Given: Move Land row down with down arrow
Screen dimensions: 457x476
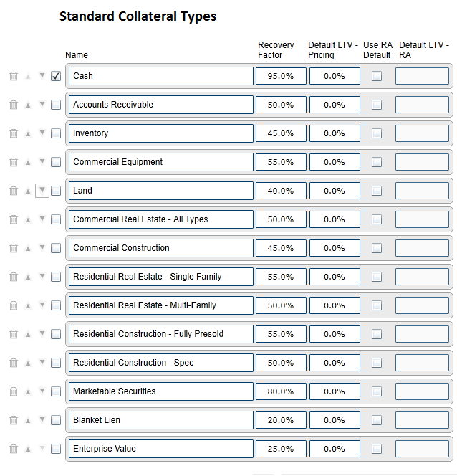Looking at the screenshot, I should pos(42,191).
